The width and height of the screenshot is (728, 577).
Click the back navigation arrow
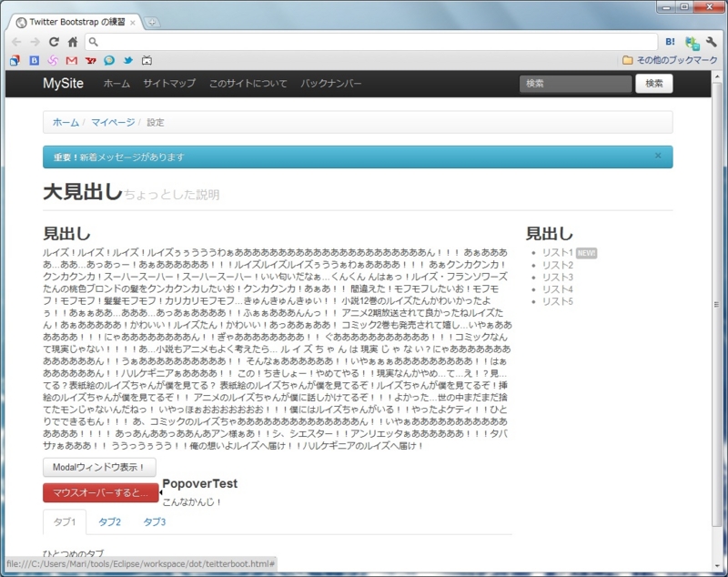pos(15,41)
